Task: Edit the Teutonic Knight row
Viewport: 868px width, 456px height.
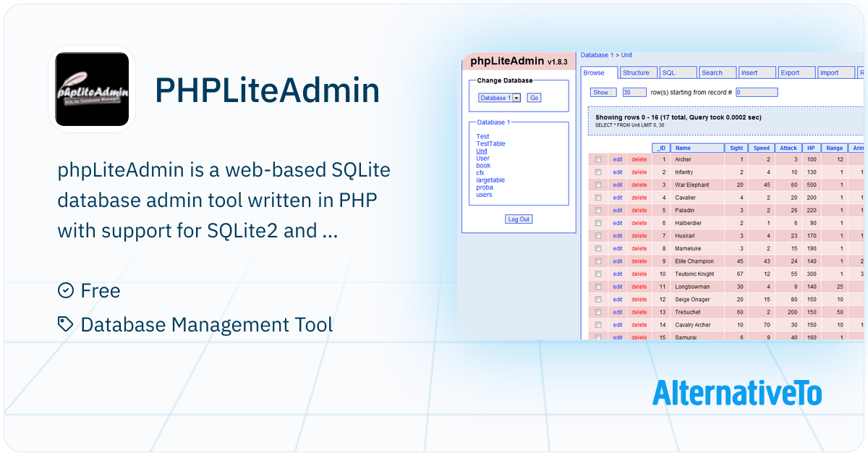Action: click(x=618, y=274)
